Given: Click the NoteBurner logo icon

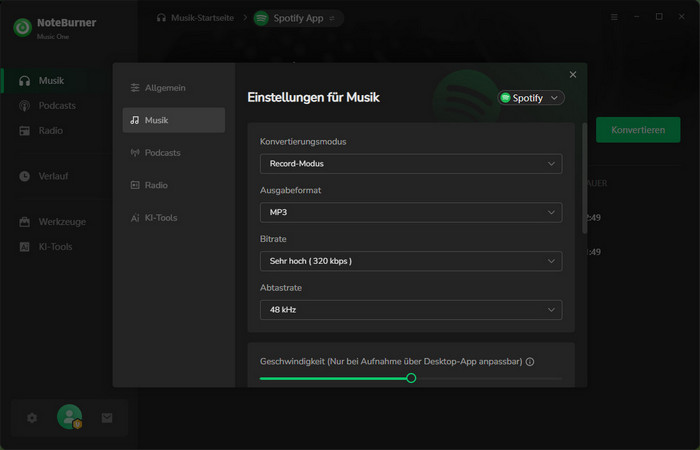Looking at the screenshot, I should tap(22, 28).
